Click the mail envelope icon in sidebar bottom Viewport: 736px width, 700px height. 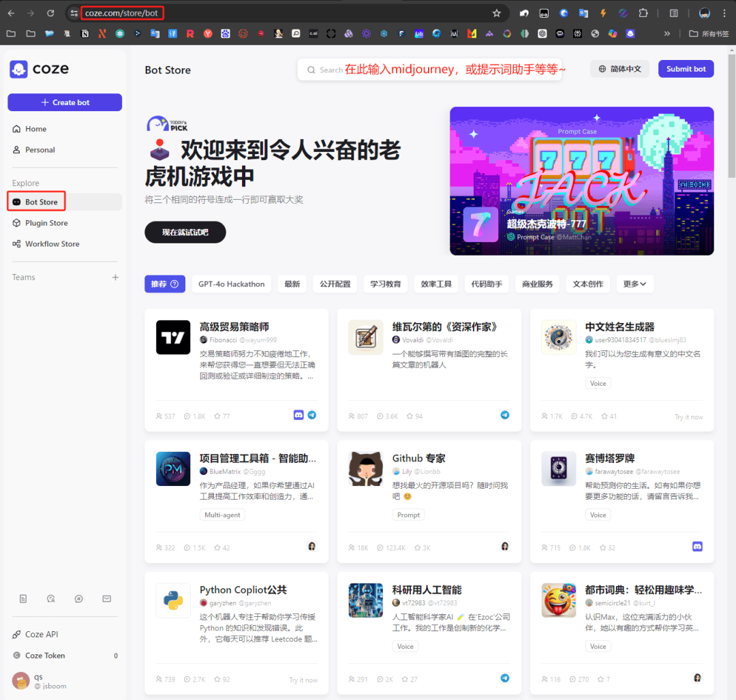pos(107,598)
